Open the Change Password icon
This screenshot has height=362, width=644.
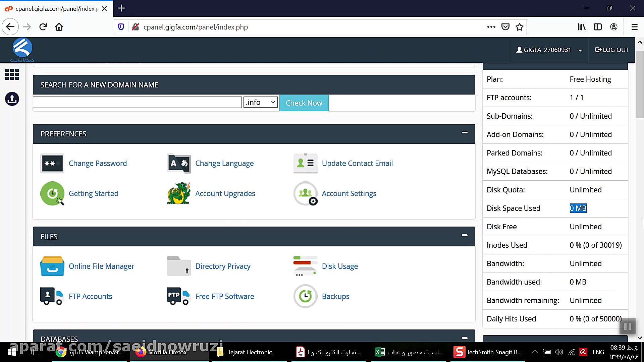[52, 163]
